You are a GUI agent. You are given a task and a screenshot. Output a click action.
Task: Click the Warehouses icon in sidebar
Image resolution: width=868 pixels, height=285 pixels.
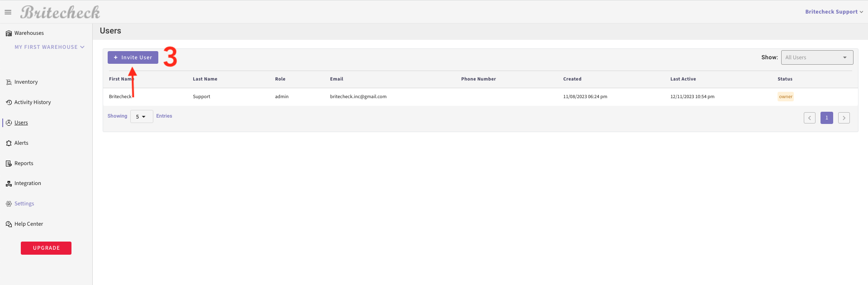[x=9, y=33]
